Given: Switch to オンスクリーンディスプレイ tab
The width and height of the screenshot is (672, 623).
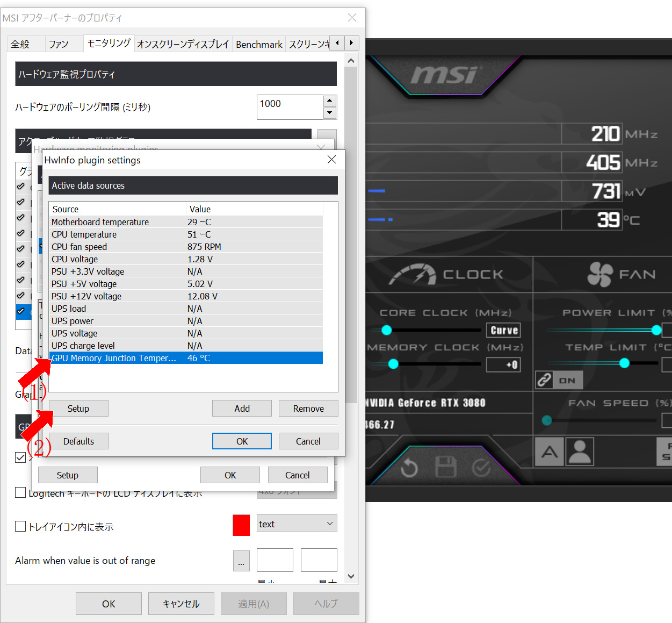Looking at the screenshot, I should click(x=183, y=44).
